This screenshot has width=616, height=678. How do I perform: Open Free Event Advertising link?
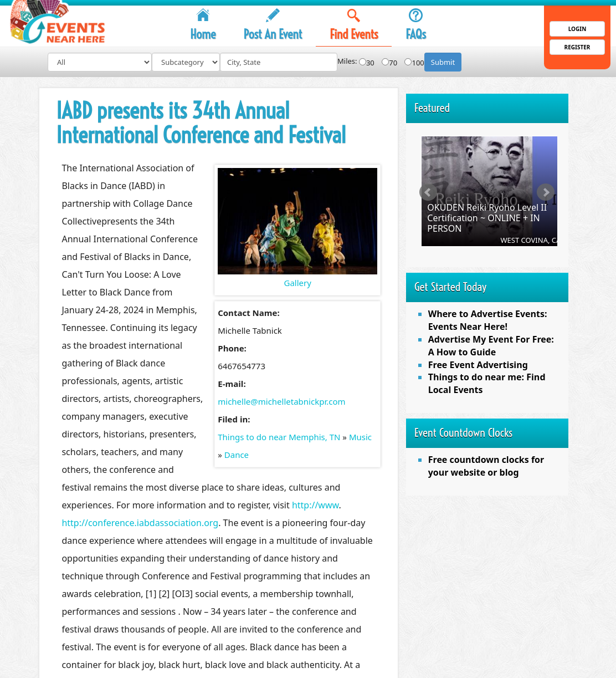[478, 365]
